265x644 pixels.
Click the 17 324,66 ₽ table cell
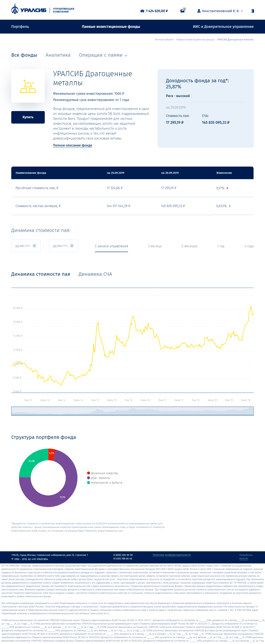click(115, 188)
